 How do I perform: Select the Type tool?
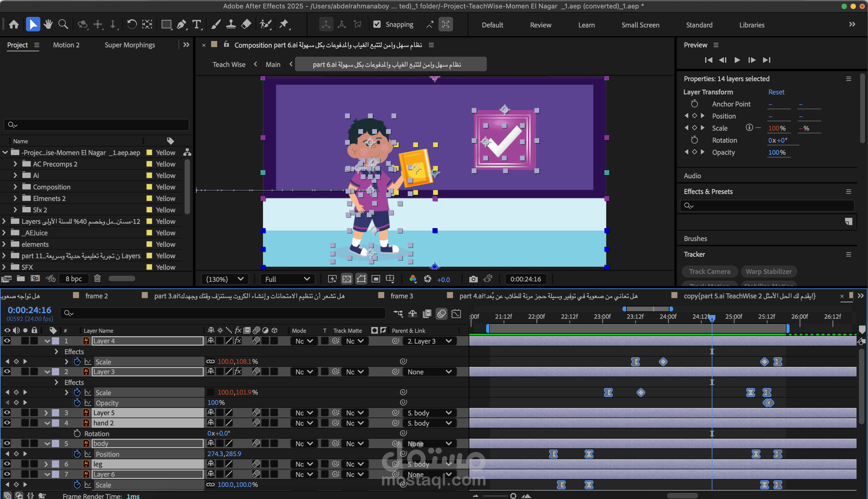click(197, 24)
